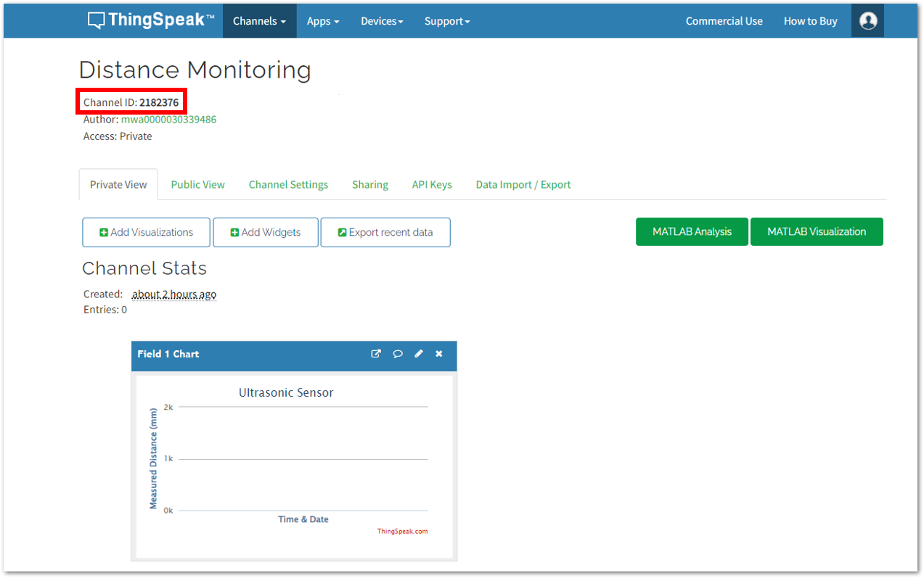This screenshot has width=924, height=578.
Task: Open the How to Buy page
Action: [811, 21]
